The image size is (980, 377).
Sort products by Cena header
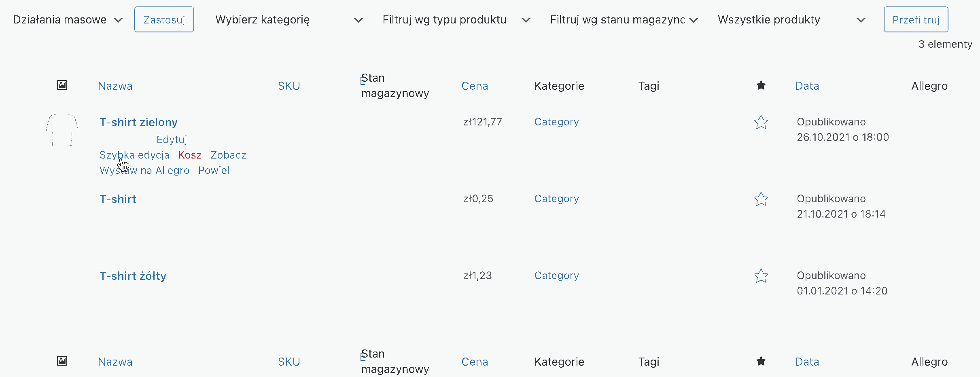point(475,86)
